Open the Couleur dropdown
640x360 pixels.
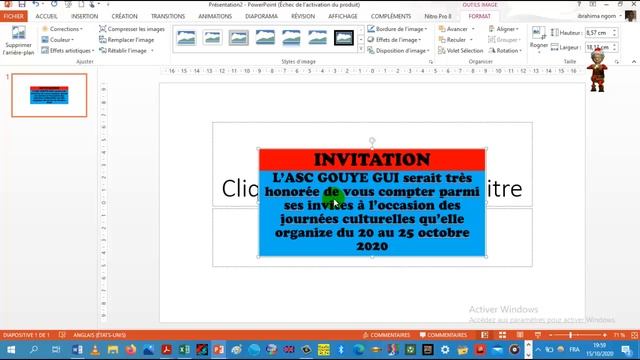58,40
